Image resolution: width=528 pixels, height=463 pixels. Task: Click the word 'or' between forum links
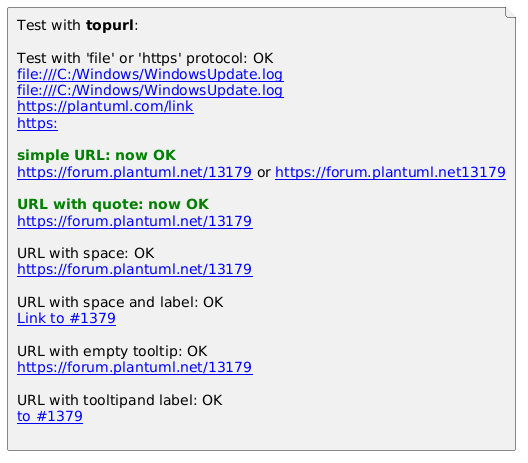264,172
